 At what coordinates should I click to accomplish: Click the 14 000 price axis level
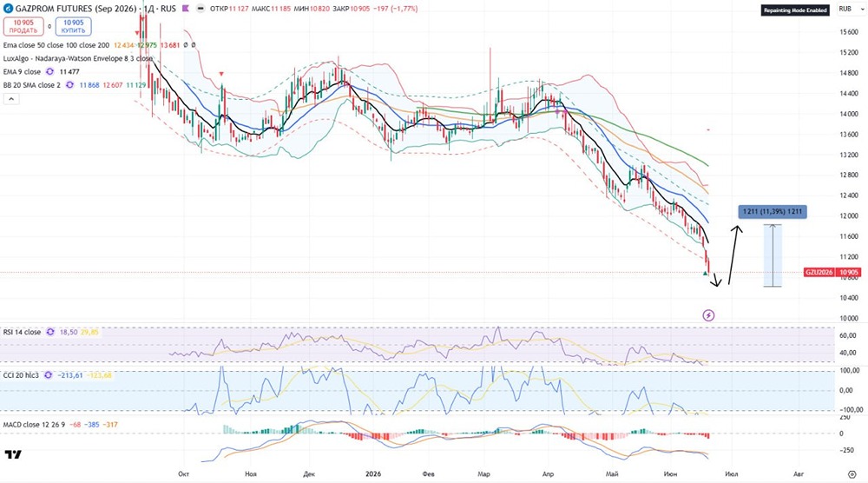click(x=849, y=114)
